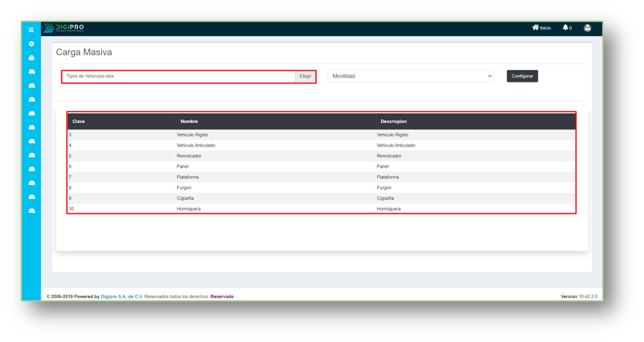Screen dimensions: 644x342
Task: Open the hamburger menu in the sidebar
Action: 31,29
